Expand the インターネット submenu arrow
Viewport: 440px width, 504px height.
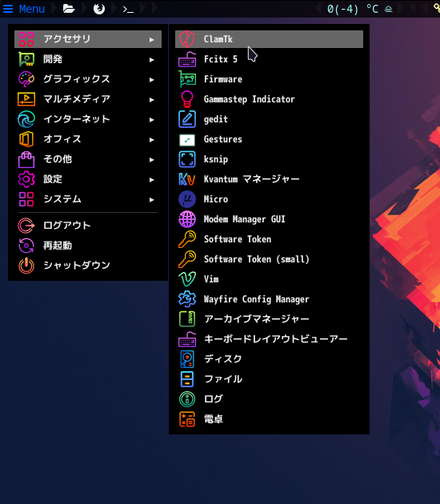152,120
